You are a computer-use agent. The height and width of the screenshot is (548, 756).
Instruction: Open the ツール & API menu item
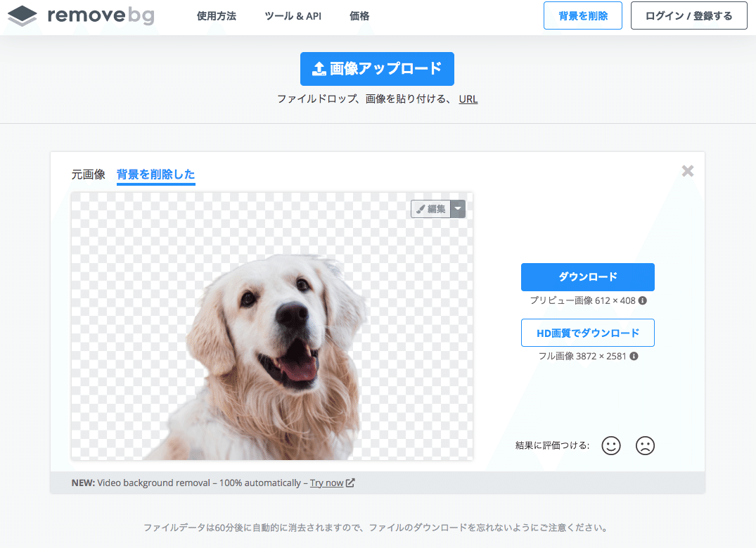tap(293, 15)
